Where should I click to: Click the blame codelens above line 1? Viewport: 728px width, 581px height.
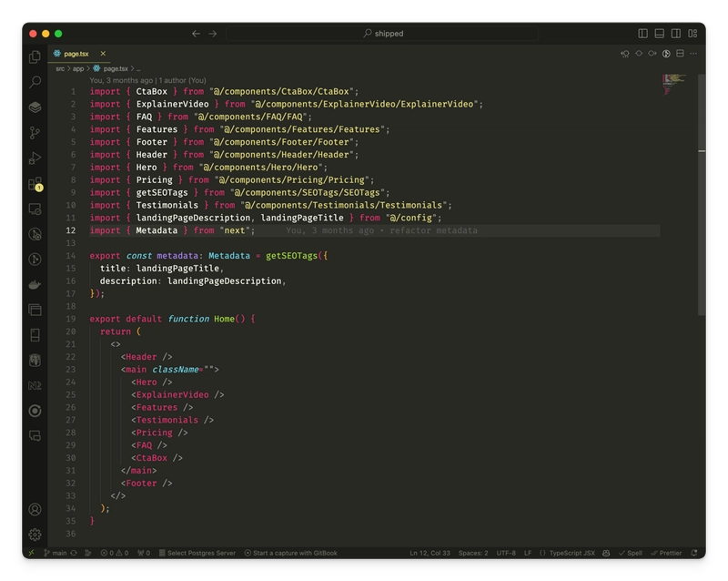click(147, 80)
